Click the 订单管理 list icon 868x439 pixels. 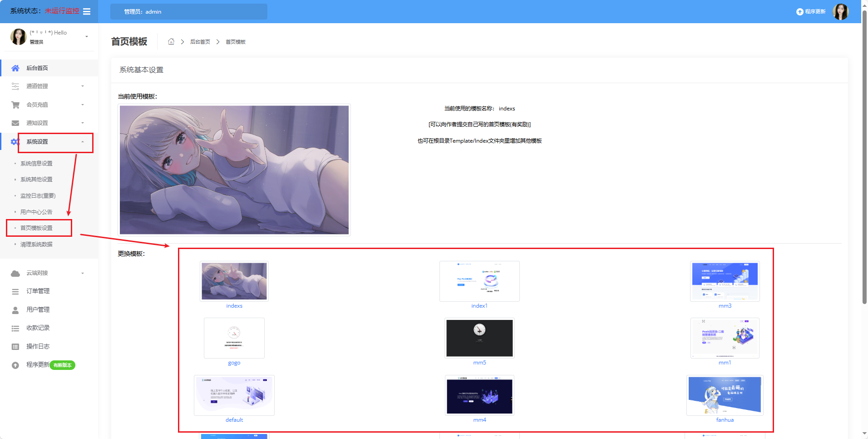(15, 291)
